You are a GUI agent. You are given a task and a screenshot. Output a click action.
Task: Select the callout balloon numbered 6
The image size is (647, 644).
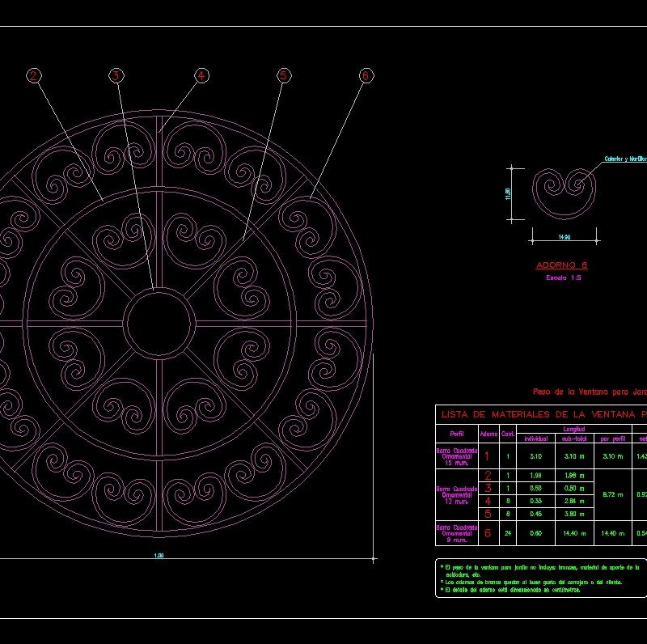pos(366,75)
